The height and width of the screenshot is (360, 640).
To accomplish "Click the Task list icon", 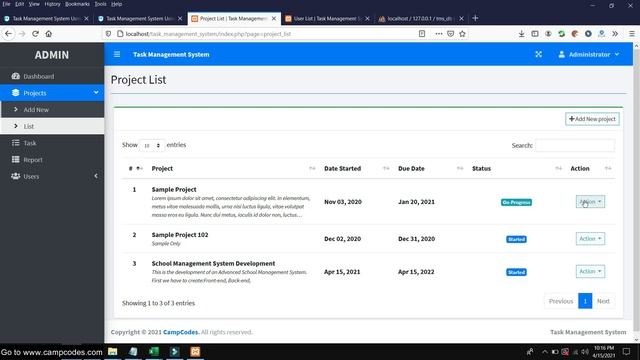I will tap(16, 142).
